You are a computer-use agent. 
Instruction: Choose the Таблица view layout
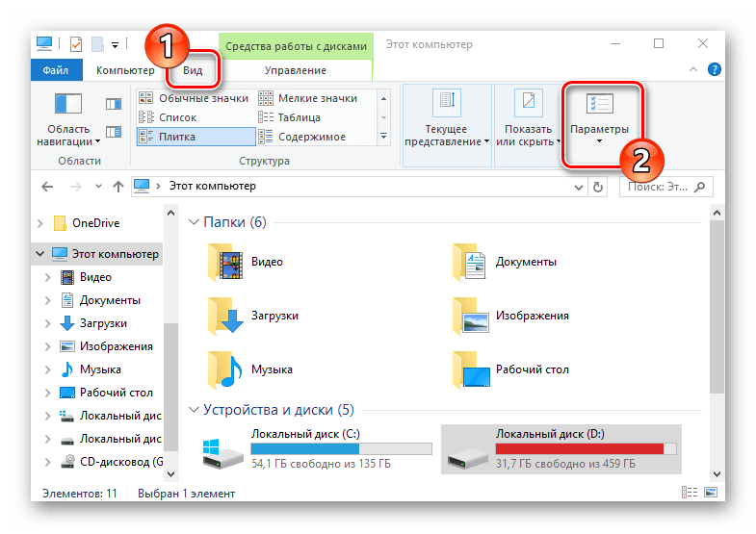point(289,117)
